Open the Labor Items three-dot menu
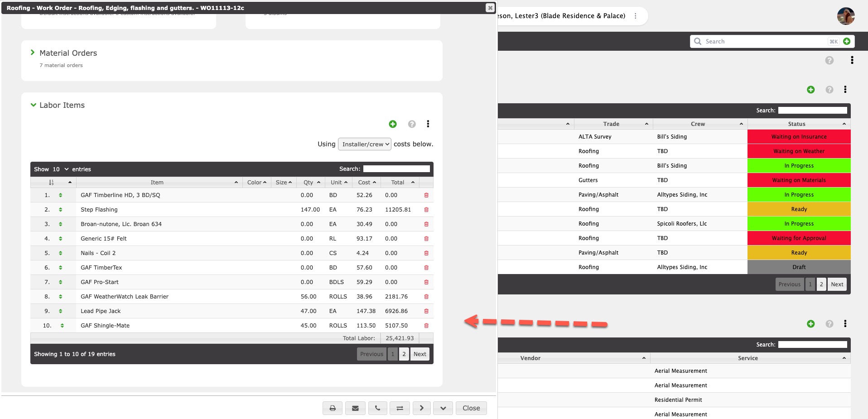Image resolution: width=868 pixels, height=419 pixels. [x=428, y=124]
